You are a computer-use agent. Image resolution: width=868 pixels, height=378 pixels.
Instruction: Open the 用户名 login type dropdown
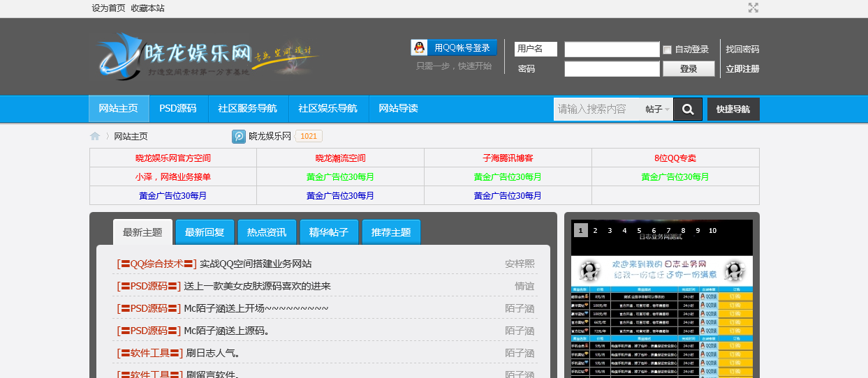click(536, 49)
